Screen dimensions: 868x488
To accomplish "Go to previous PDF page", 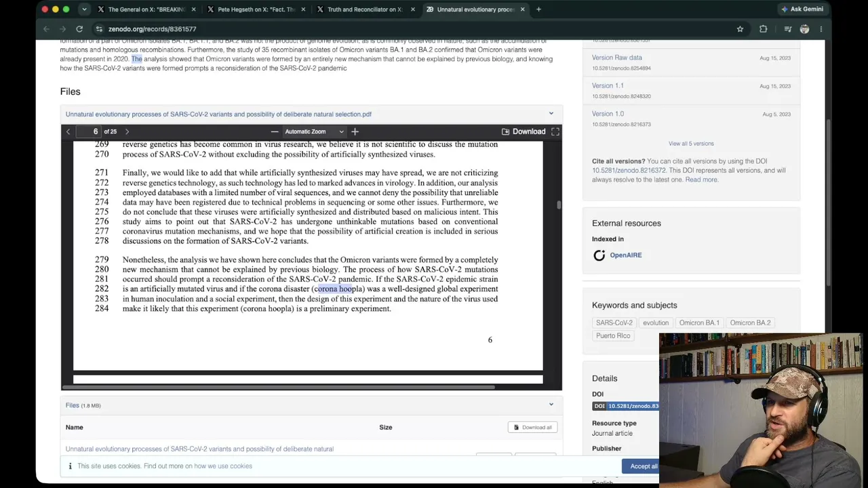I will tap(68, 131).
